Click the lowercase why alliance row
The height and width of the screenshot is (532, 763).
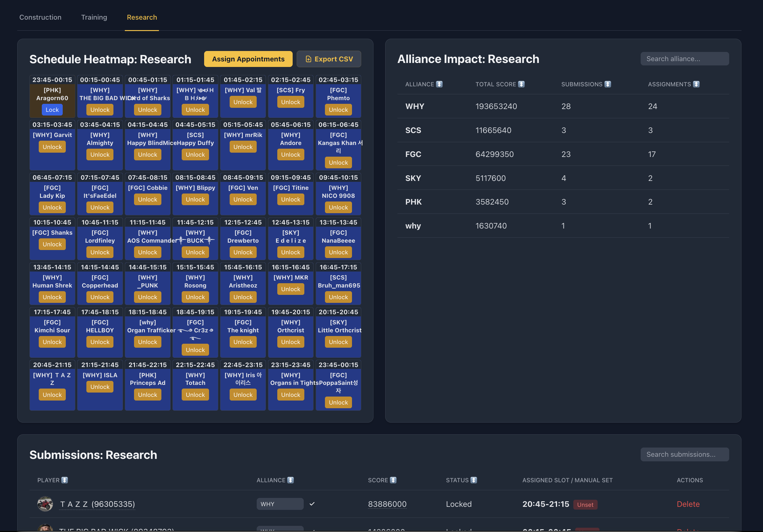tap(563, 226)
